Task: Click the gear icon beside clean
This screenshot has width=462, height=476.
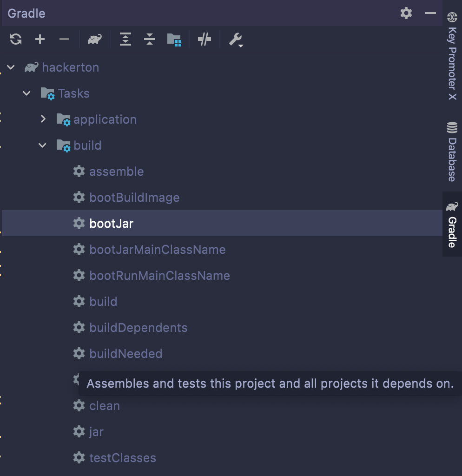Action: click(79, 405)
